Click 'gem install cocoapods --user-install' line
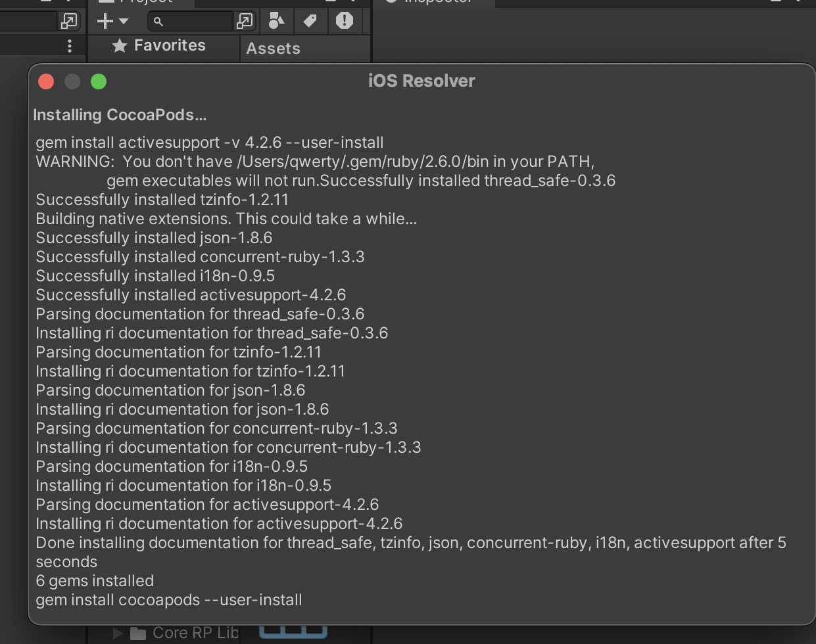Screen dimensions: 816x644 tap(169, 600)
